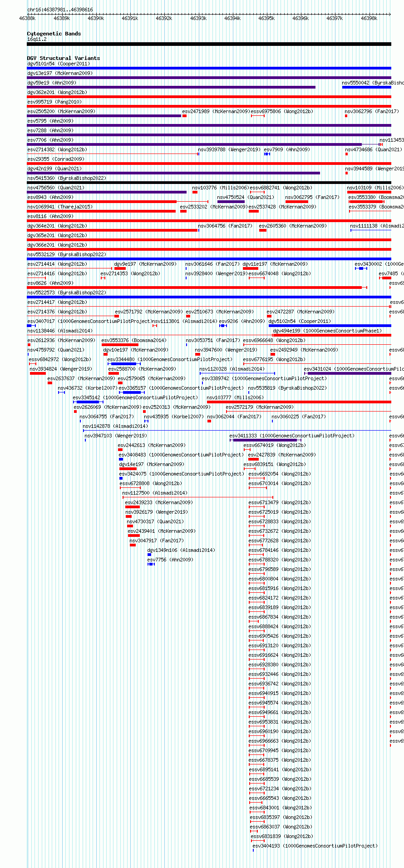Click the esv3411333 (1000GenomesConsortiumPilotProject) label

coord(292,436)
